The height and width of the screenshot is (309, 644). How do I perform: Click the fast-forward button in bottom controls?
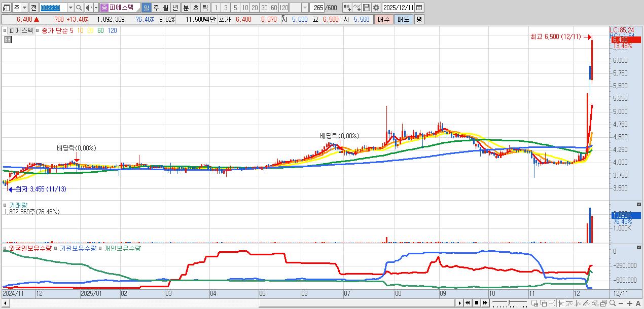tap(485, 303)
